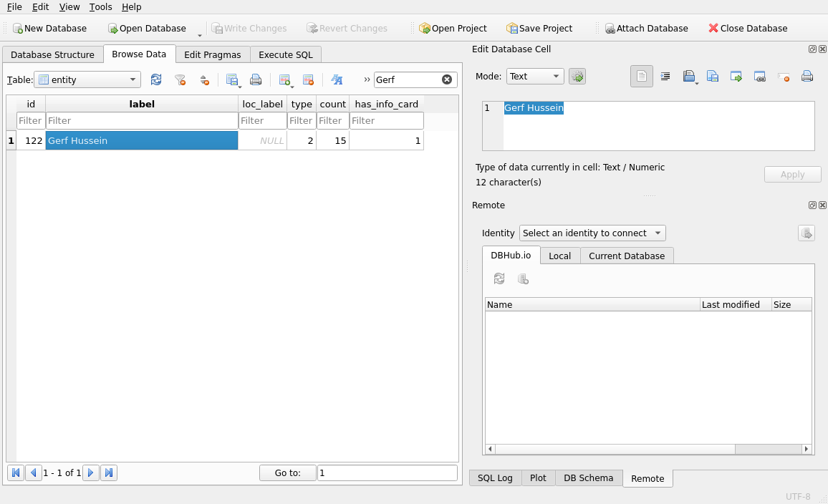
Task: Click the Open Project button
Action: pos(453,29)
